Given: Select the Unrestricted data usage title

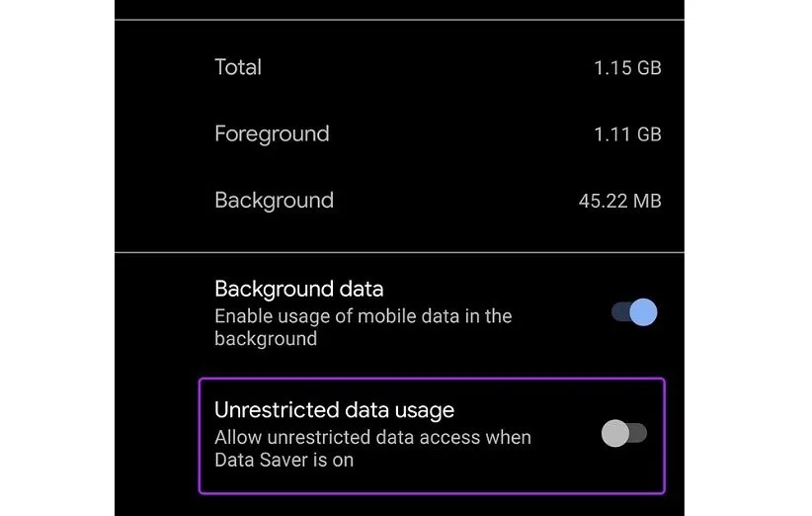Looking at the screenshot, I should pos(334,409).
